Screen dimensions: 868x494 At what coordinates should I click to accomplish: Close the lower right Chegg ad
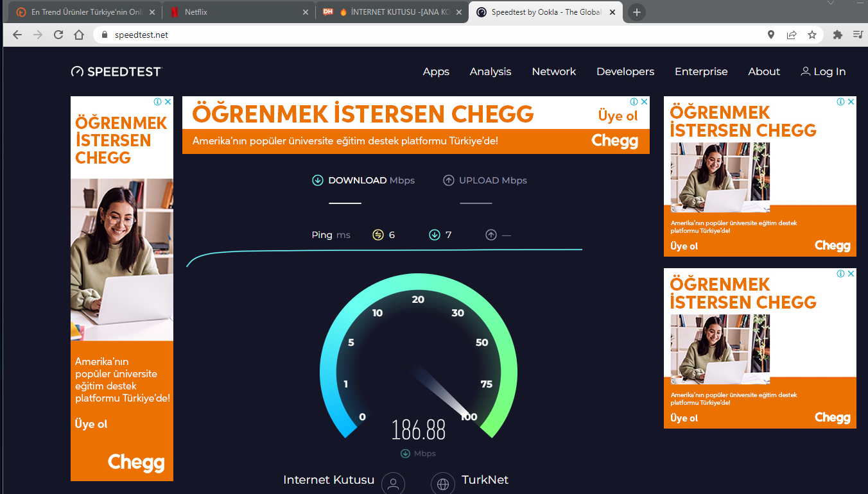pyautogui.click(x=851, y=273)
